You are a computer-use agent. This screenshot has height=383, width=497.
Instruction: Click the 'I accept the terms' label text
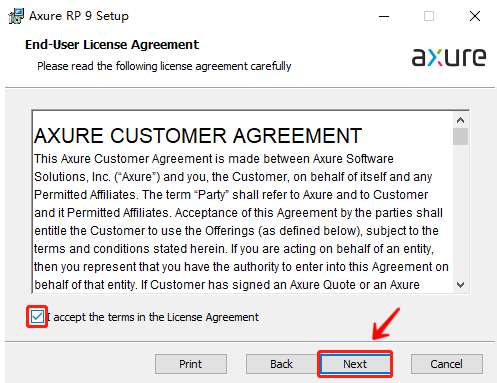[x=153, y=317]
